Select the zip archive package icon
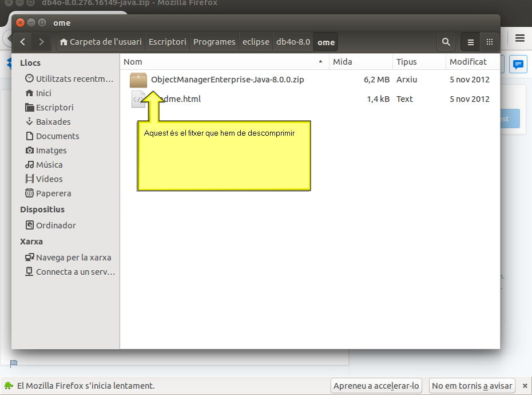Image resolution: width=532 pixels, height=395 pixels. pyautogui.click(x=138, y=80)
